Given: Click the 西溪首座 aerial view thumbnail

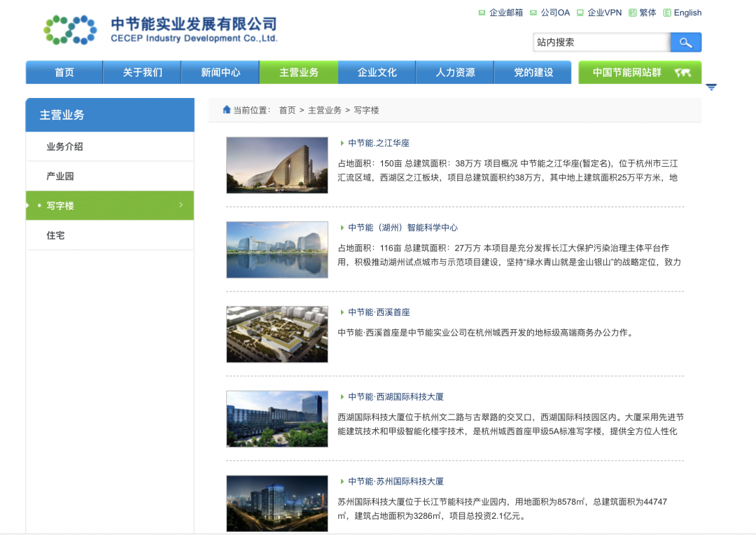Looking at the screenshot, I should [277, 334].
